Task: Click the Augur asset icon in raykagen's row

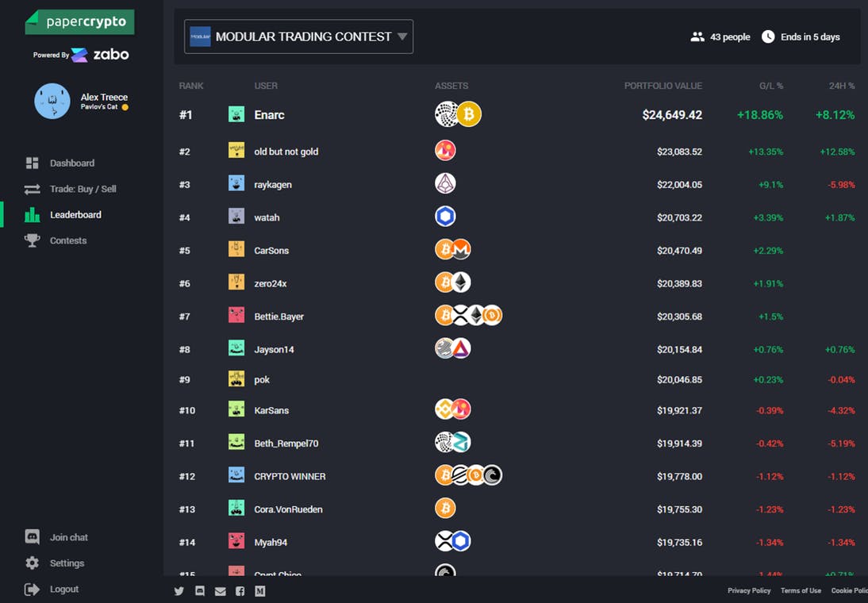Action: coord(445,184)
